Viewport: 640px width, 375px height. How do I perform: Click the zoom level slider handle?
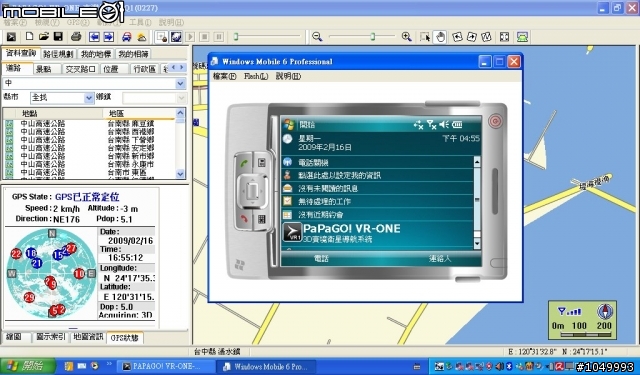click(373, 37)
